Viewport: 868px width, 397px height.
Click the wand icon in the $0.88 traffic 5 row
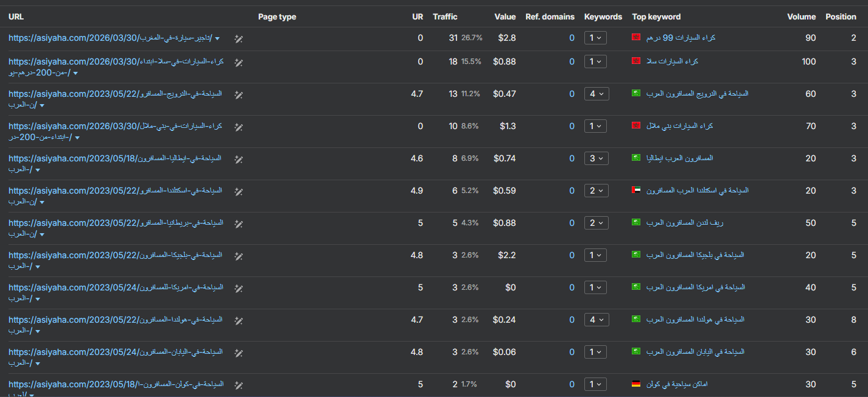coord(239,223)
